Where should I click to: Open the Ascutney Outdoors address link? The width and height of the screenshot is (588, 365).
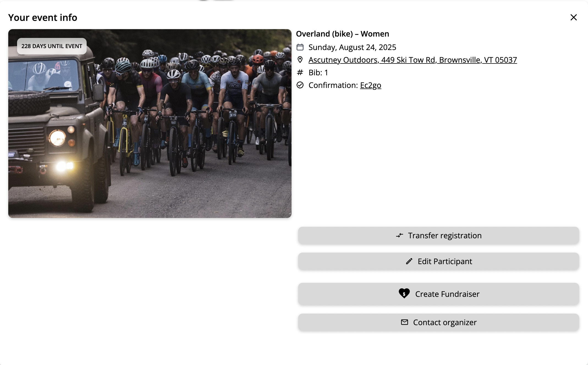(x=413, y=60)
